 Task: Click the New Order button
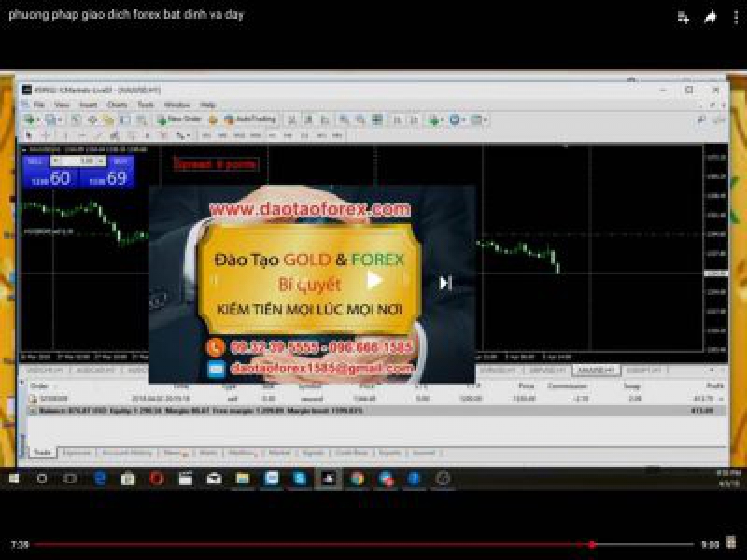pos(179,119)
